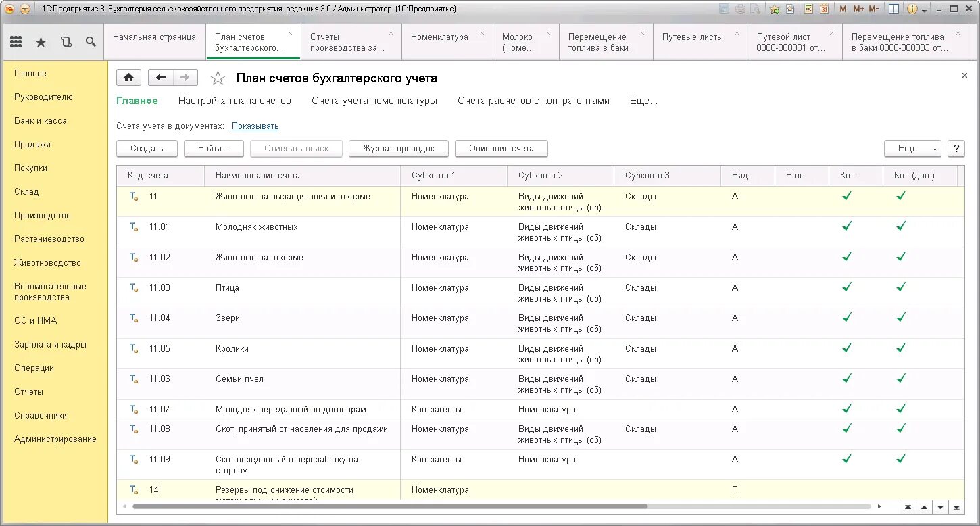Select the row Семьи пчел
Screen dimensions: 980x526
(541, 384)
